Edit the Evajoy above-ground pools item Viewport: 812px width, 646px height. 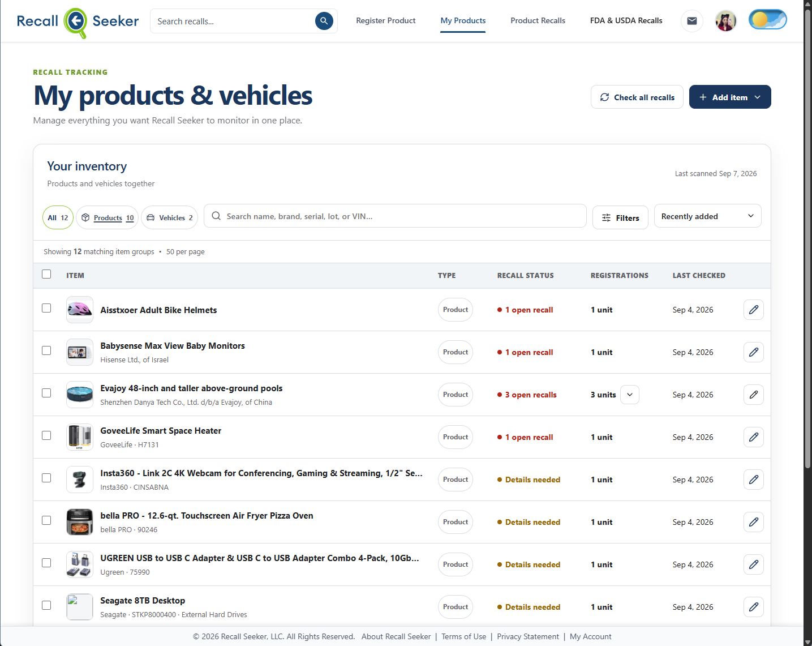click(753, 395)
